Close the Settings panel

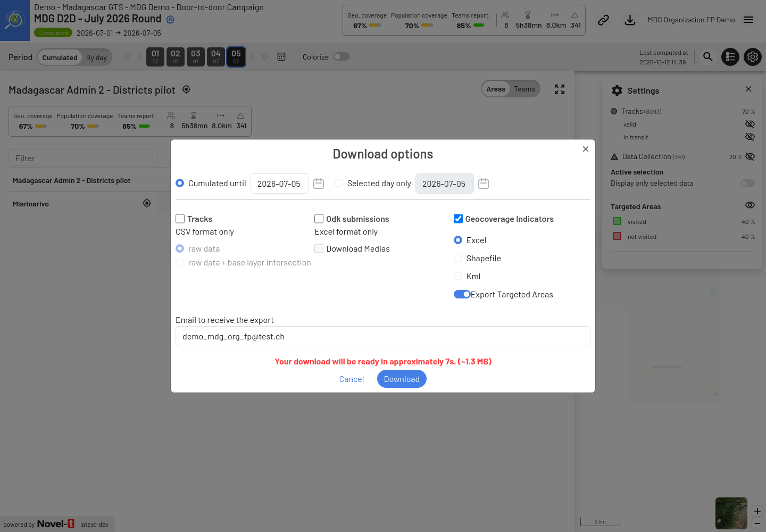748,89
